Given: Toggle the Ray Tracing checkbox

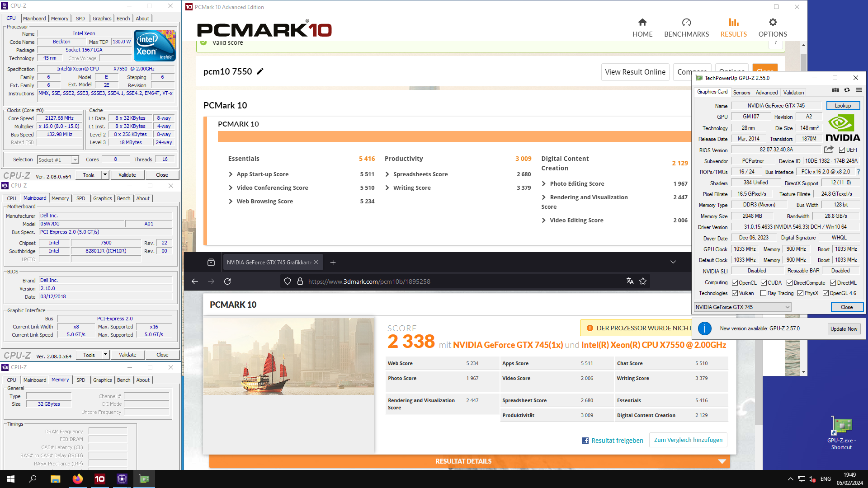Looking at the screenshot, I should [763, 293].
